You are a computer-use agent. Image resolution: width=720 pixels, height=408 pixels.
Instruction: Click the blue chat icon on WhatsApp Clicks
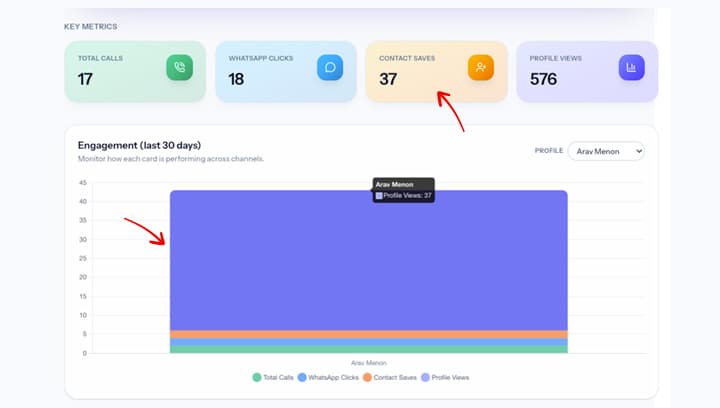(330, 67)
